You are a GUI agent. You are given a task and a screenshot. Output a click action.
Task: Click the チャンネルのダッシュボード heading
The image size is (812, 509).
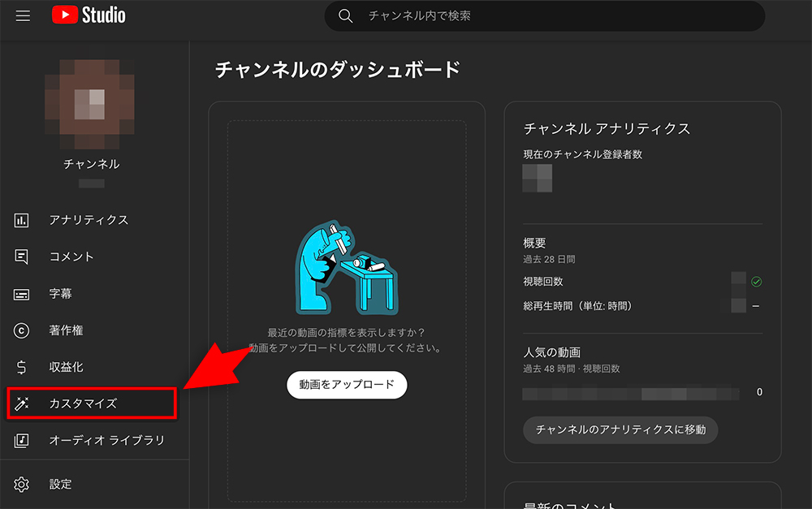point(338,69)
